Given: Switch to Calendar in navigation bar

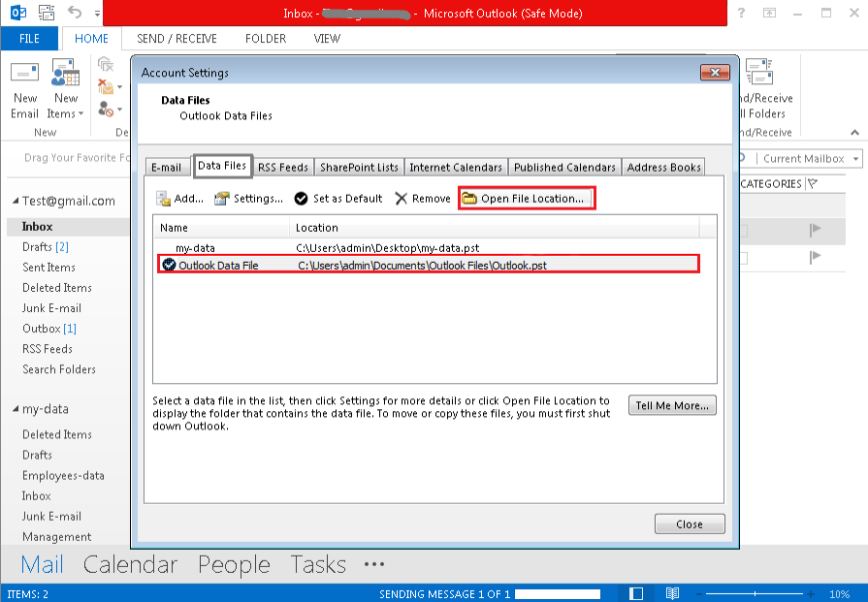Looking at the screenshot, I should tap(130, 564).
